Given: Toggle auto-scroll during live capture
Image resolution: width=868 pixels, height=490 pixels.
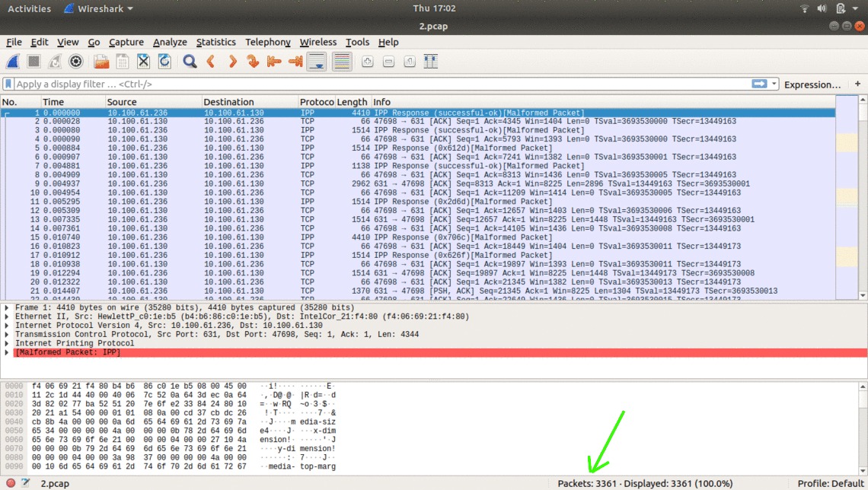Looking at the screenshot, I should click(317, 62).
